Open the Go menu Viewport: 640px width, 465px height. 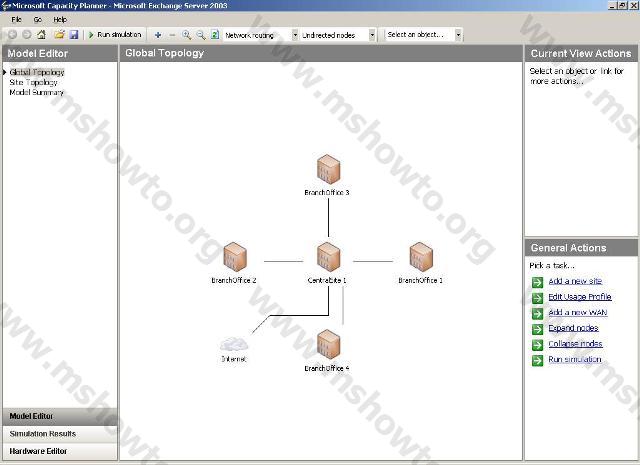click(38, 19)
